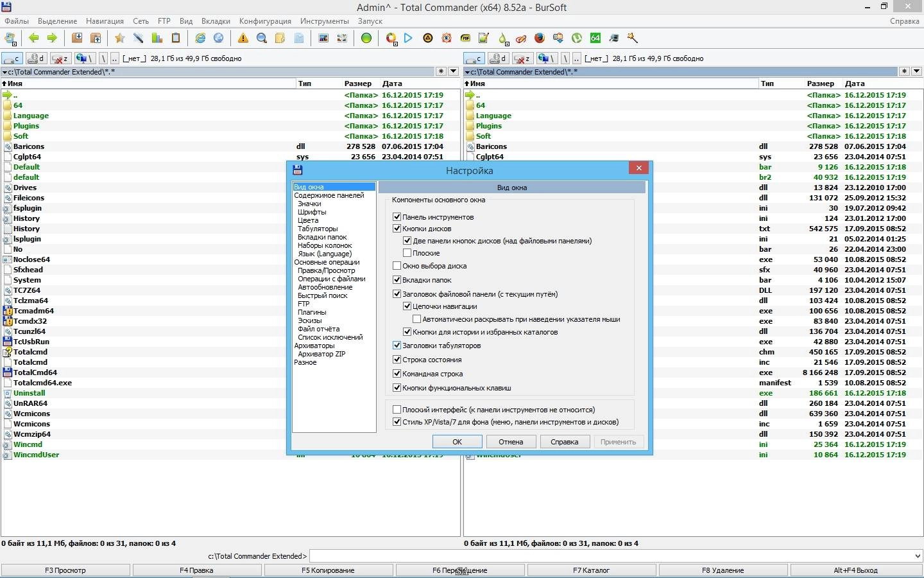Enable the 'Плоские' checkbox
924x578 pixels.
[x=407, y=253]
